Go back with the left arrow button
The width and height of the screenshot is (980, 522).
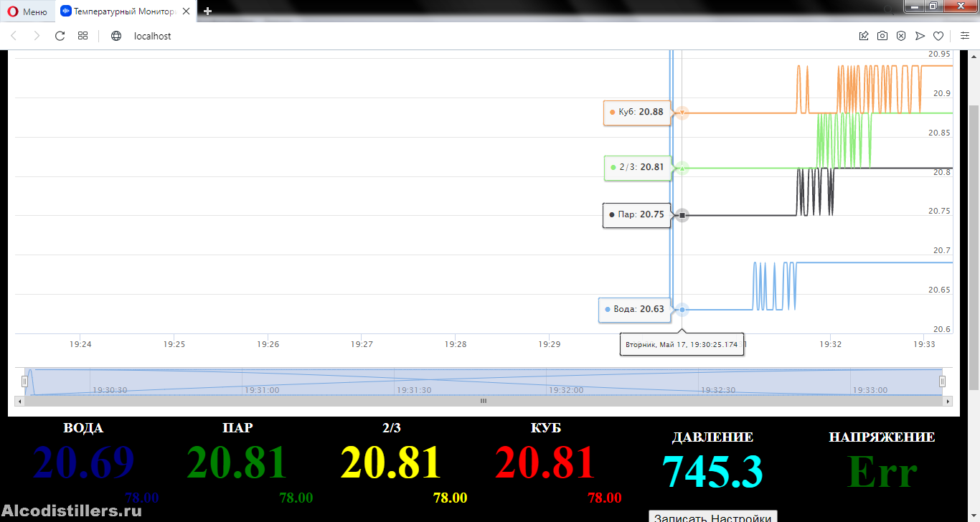coord(14,36)
